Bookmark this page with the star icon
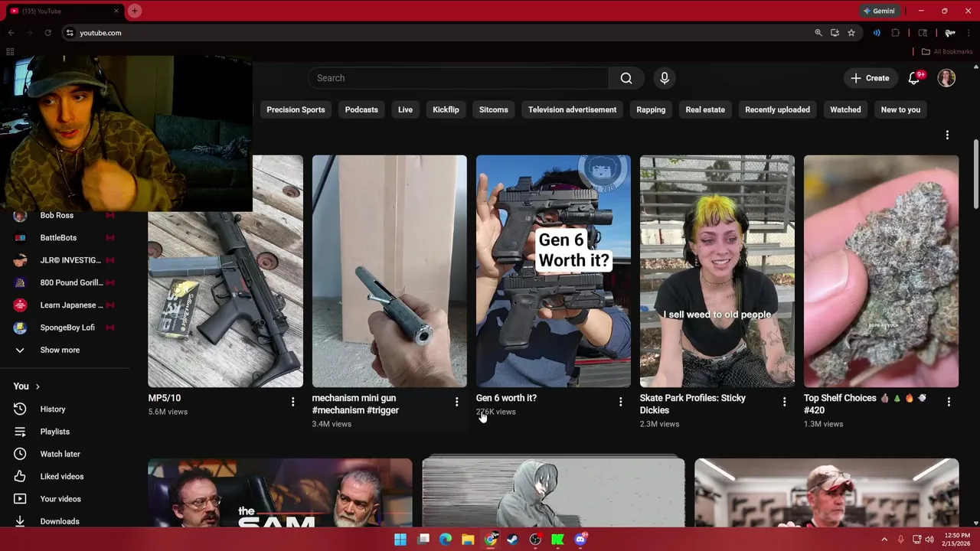 (851, 33)
